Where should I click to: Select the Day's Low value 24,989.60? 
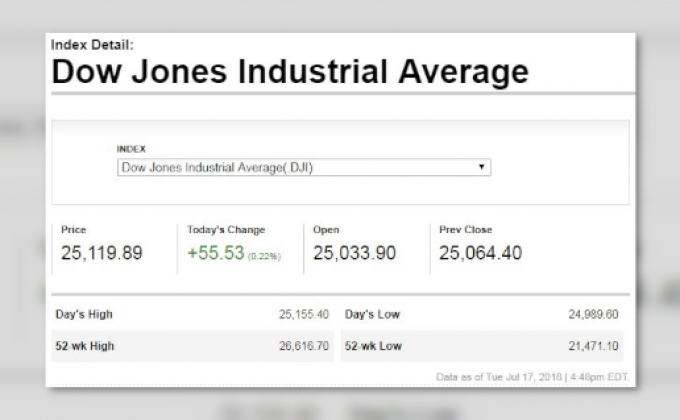(x=594, y=314)
